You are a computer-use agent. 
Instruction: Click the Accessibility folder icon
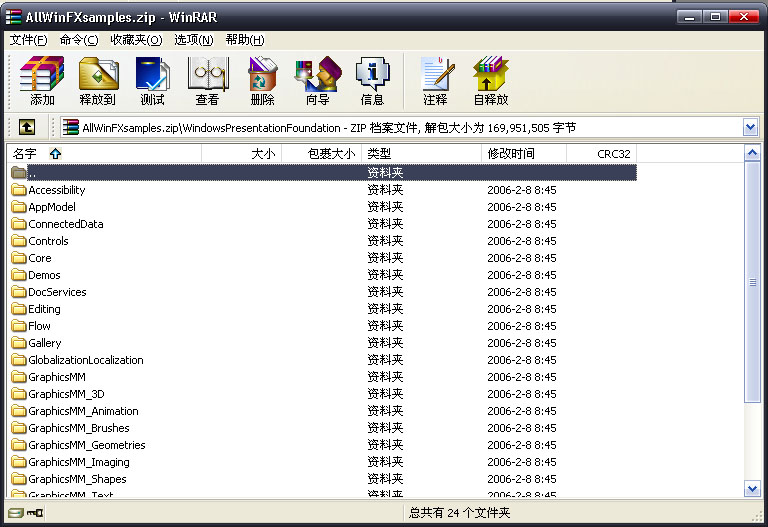pos(19,190)
